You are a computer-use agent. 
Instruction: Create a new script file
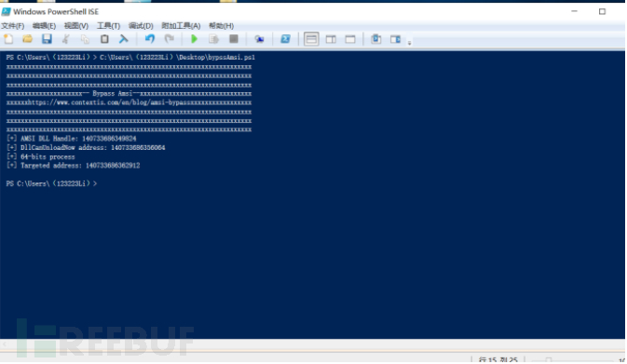coord(8,39)
